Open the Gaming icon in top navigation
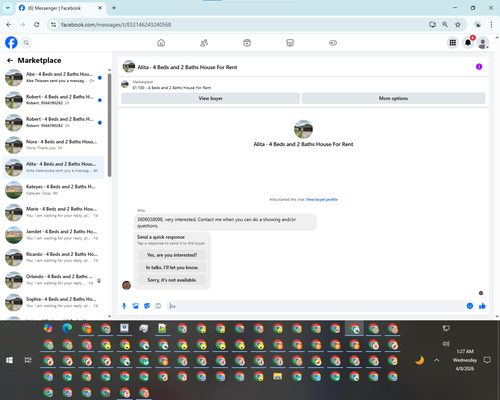 (x=333, y=43)
